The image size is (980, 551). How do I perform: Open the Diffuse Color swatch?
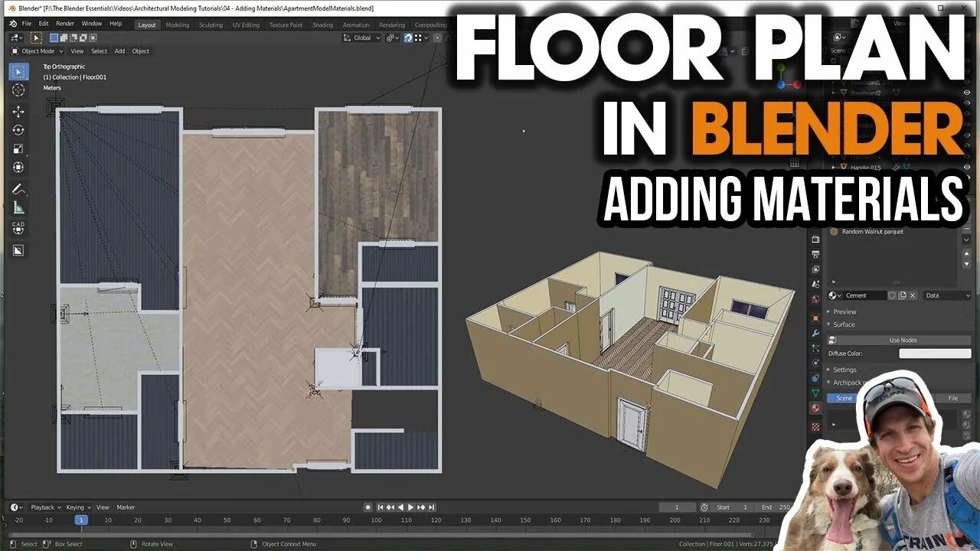[x=935, y=354]
